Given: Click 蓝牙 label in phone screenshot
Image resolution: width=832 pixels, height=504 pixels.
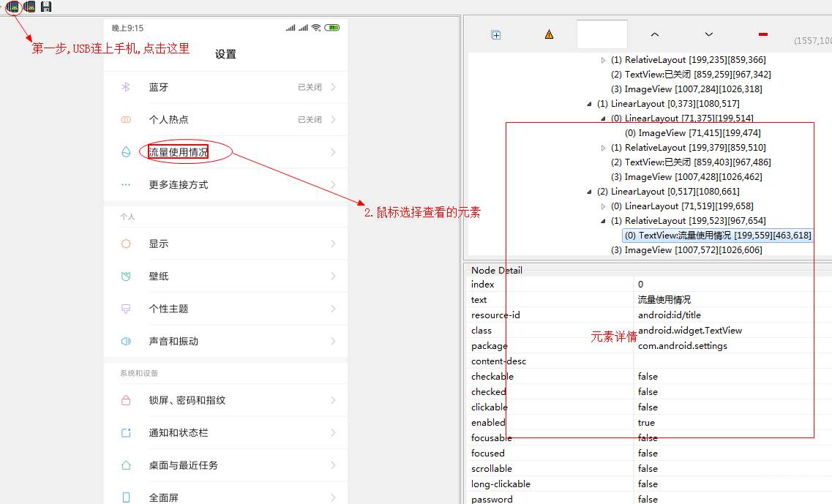Looking at the screenshot, I should tap(159, 88).
